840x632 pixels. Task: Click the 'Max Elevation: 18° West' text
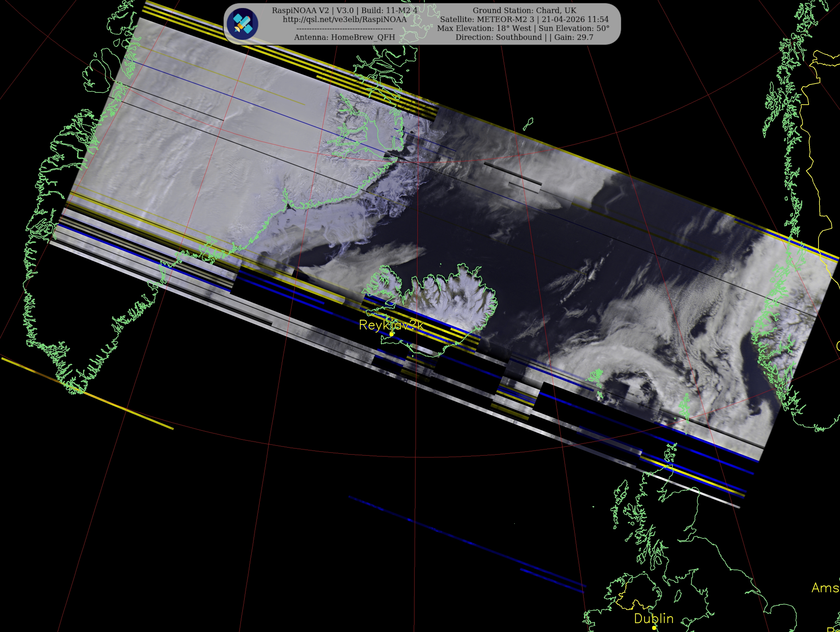pos(484,28)
